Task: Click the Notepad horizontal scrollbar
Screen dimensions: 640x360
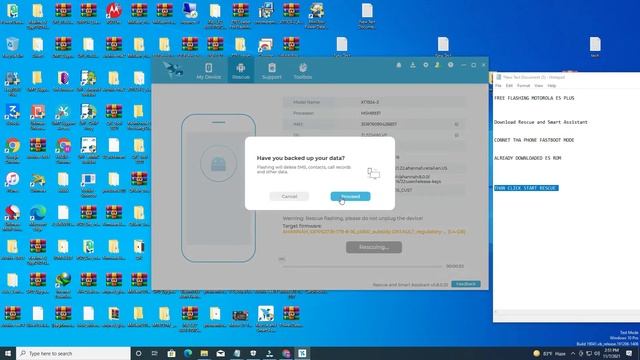Action: coord(567,312)
